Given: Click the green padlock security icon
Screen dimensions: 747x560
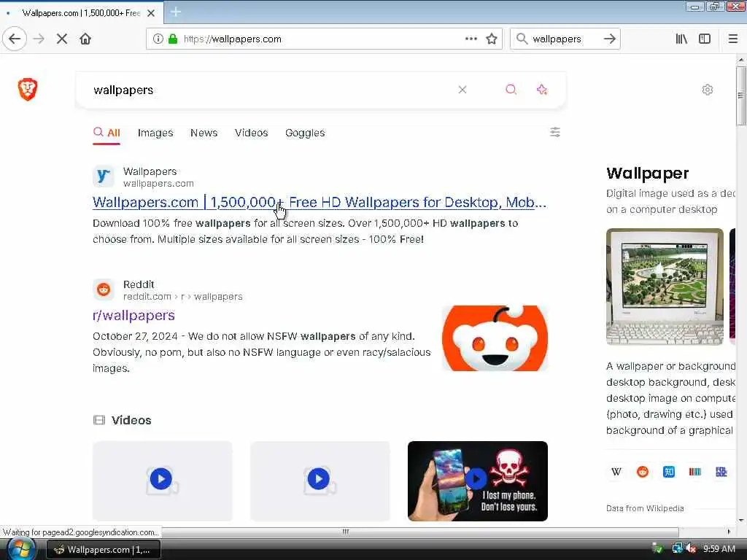Looking at the screenshot, I should (x=173, y=39).
